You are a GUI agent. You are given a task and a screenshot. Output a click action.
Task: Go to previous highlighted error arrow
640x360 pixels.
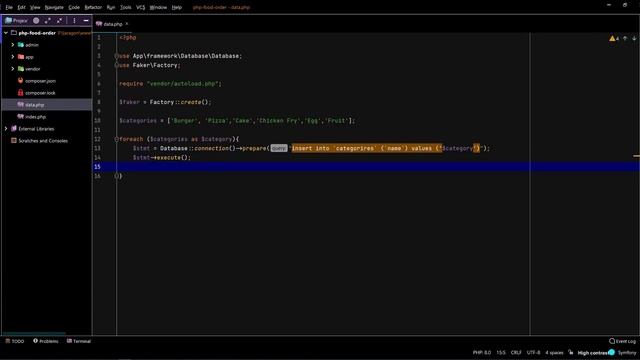pos(625,38)
